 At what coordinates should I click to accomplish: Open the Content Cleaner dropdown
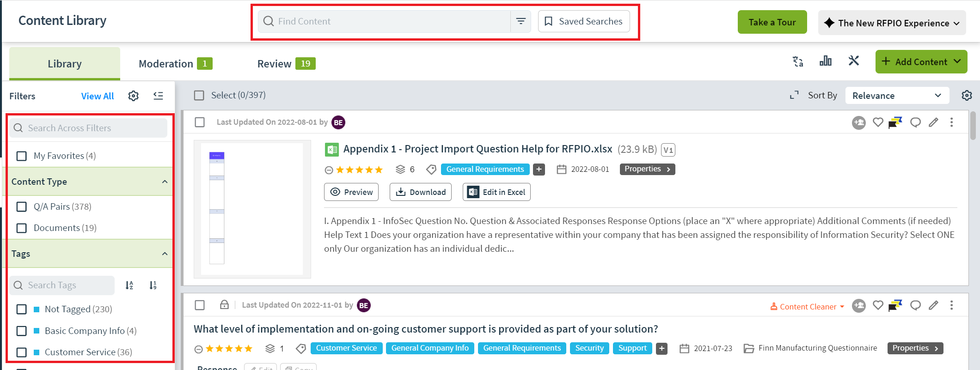(x=807, y=307)
